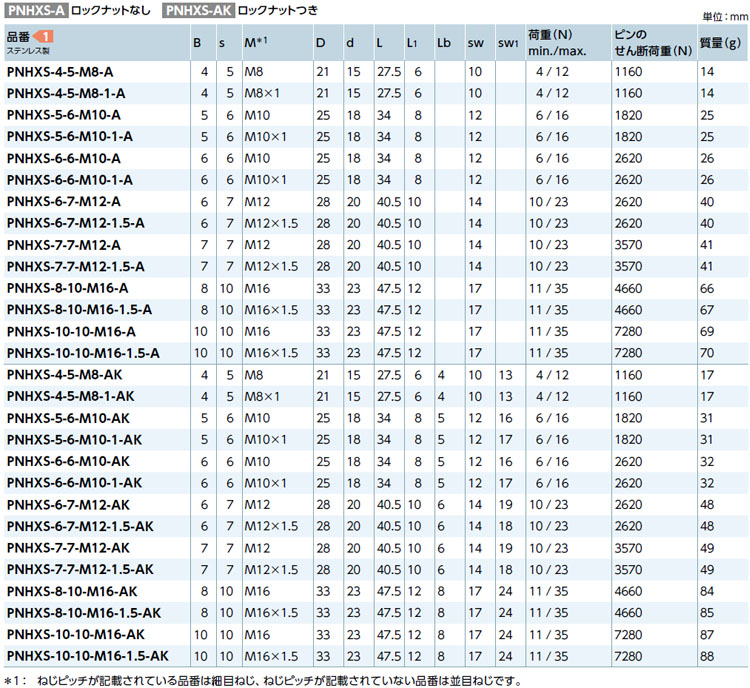This screenshot has width=750, height=688.
Task: Click the ピンのせん断荷重(N) column header
Action: tap(652, 42)
